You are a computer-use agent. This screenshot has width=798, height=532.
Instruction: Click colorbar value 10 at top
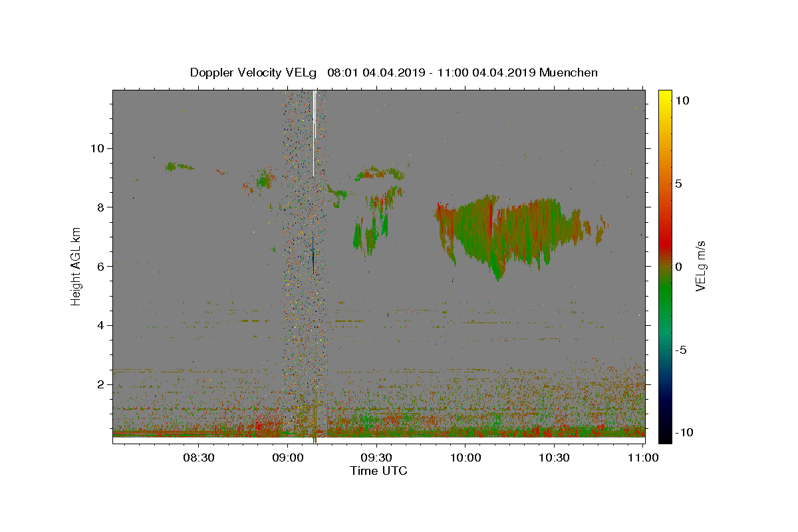point(682,100)
